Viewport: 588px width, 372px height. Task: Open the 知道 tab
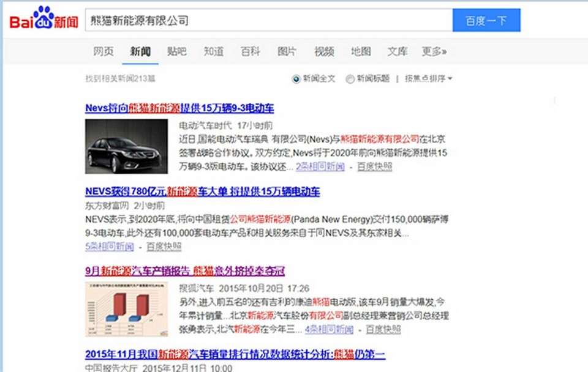213,51
